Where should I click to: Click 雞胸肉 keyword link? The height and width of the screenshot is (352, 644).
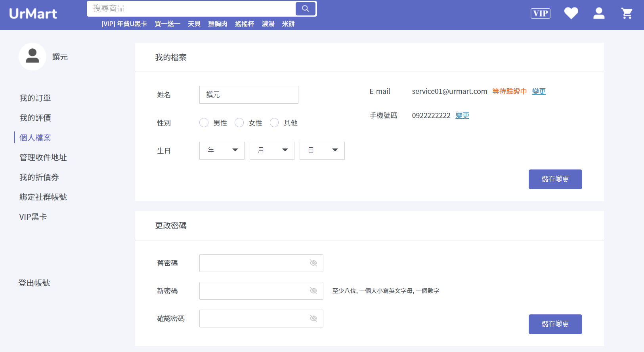coord(218,24)
